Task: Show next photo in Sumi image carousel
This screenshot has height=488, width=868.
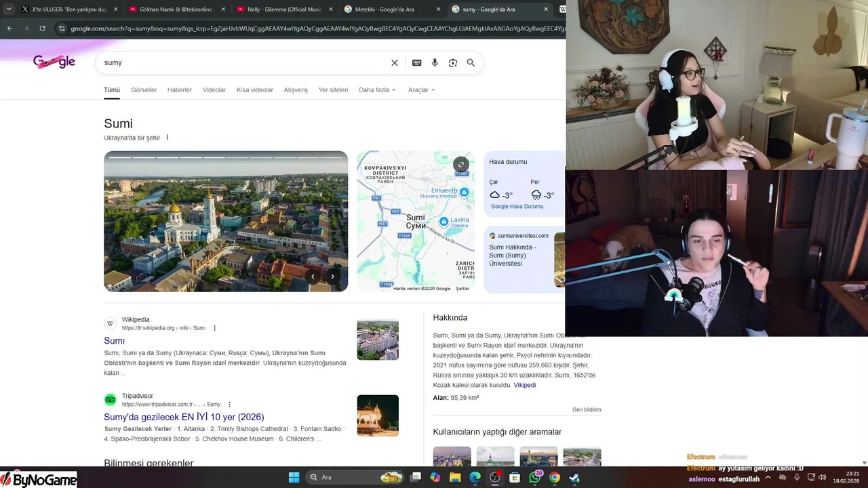Action: coord(332,277)
